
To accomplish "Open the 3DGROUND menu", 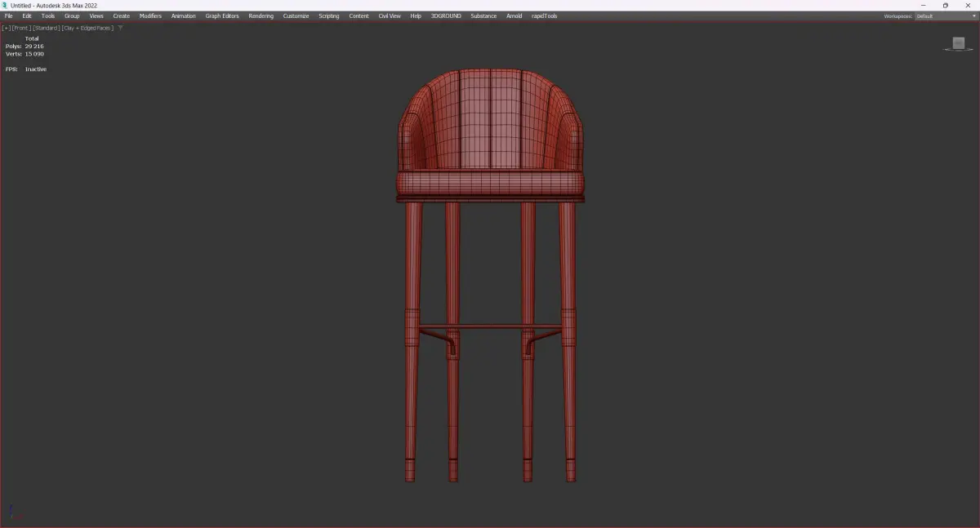I will click(446, 16).
